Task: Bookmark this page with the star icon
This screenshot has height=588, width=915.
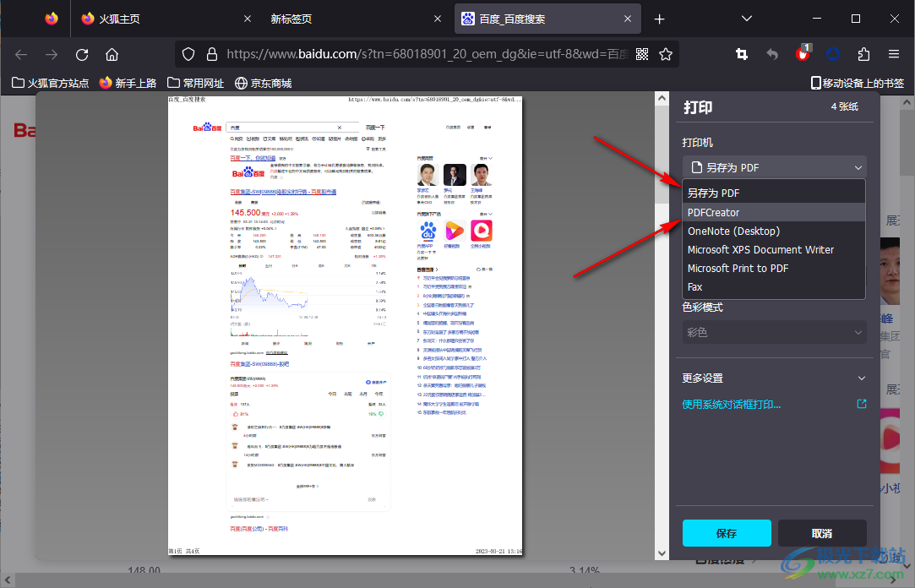Action: pyautogui.click(x=666, y=54)
